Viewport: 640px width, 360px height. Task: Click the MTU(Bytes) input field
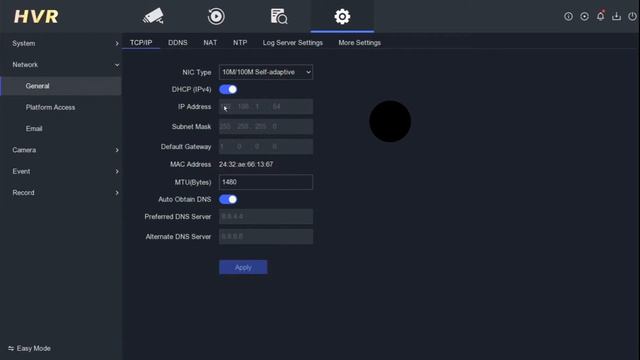click(266, 182)
